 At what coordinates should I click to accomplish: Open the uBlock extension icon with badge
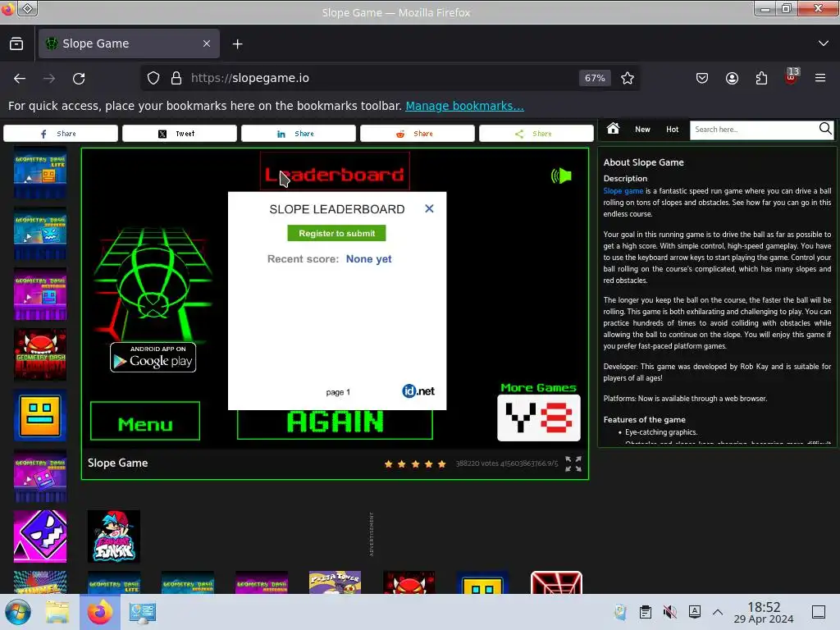792,77
